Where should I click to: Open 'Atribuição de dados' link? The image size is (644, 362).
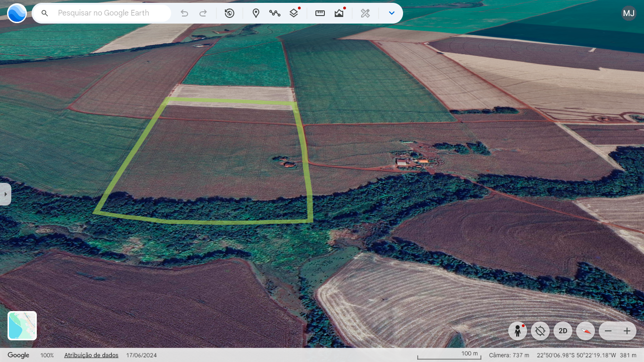[x=91, y=355]
